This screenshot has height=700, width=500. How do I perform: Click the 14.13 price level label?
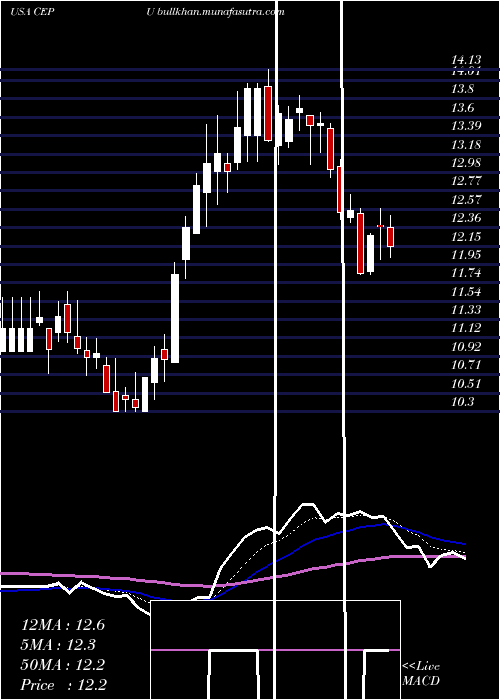pos(466,60)
